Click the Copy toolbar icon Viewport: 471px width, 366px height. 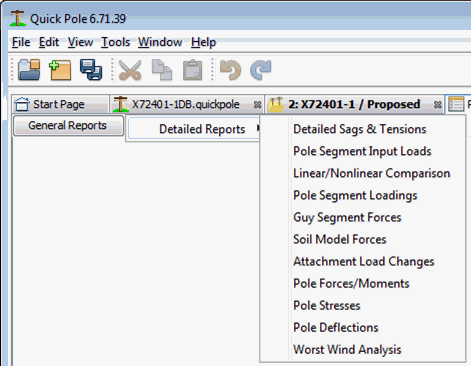point(162,70)
